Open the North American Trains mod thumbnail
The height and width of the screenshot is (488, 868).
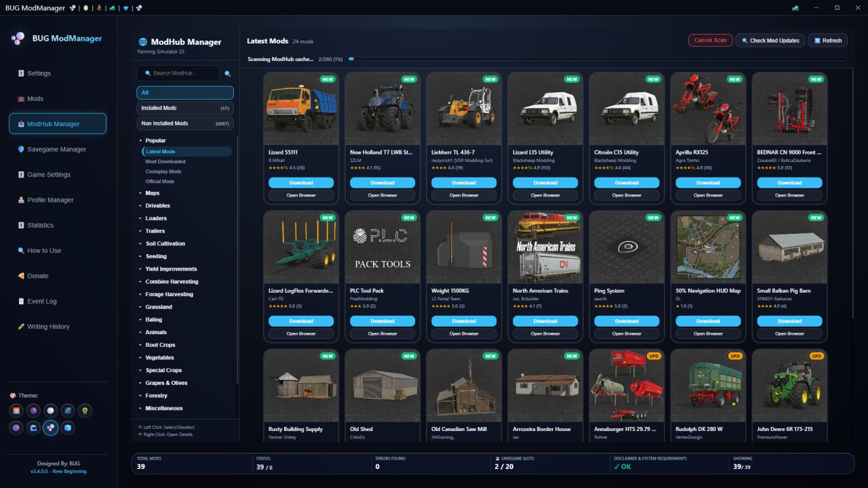click(x=545, y=247)
